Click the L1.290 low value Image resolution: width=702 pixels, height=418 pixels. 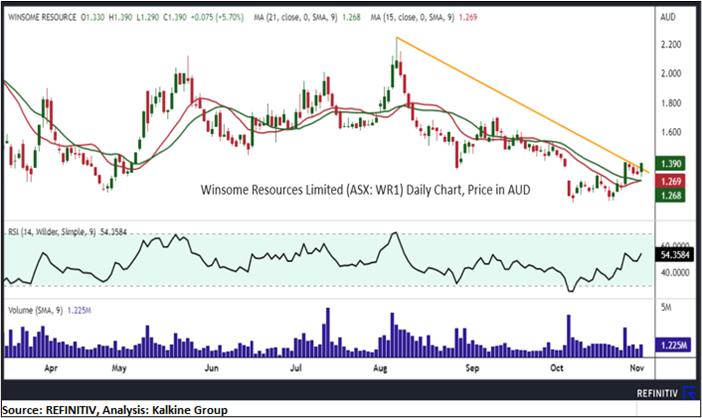click(148, 17)
